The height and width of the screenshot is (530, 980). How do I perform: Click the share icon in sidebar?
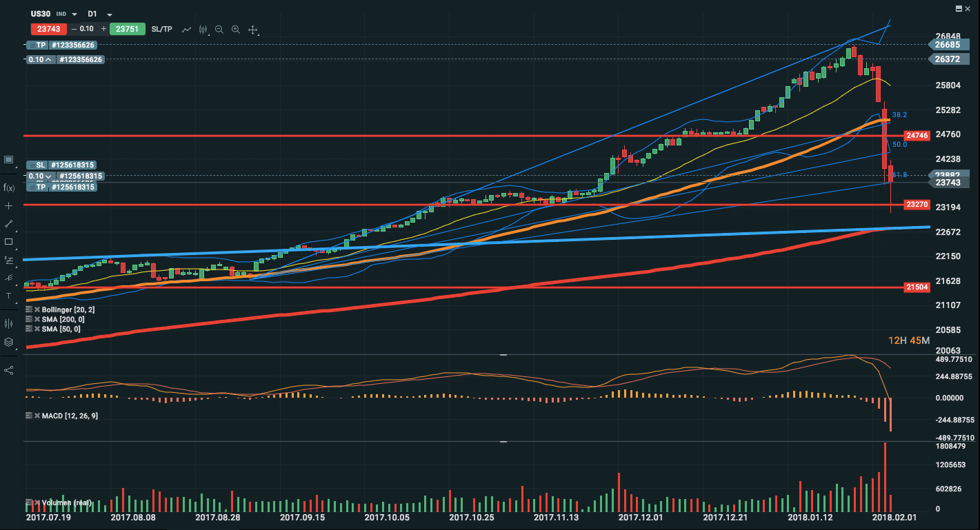(x=9, y=370)
